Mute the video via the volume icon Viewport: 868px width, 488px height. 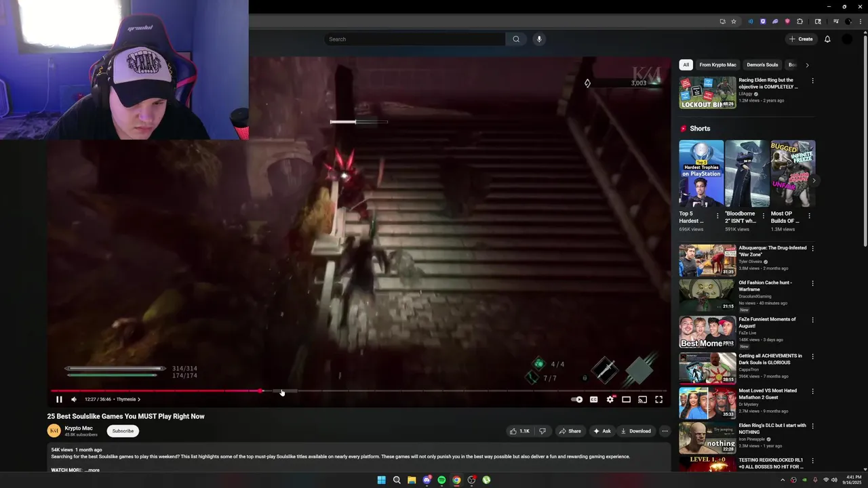point(74,399)
